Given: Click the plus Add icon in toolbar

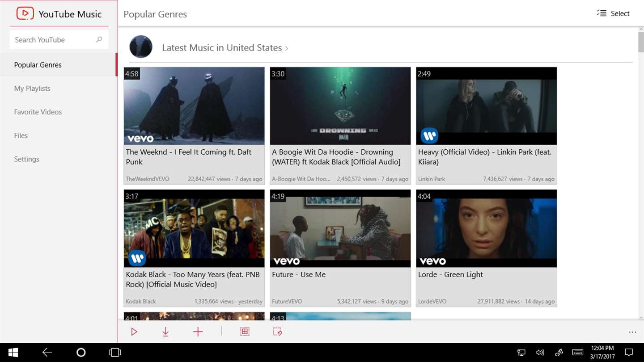Looking at the screenshot, I should pos(198,332).
